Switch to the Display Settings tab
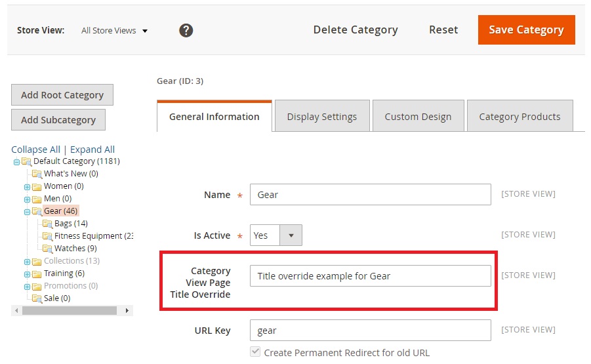The width and height of the screenshot is (591, 364). 321,117
